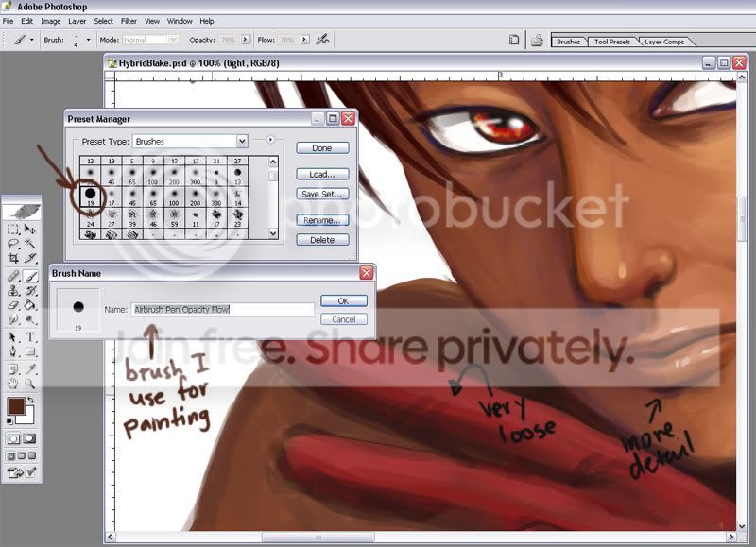
Task: Select the Brush tool in toolbox
Action: click(x=30, y=276)
